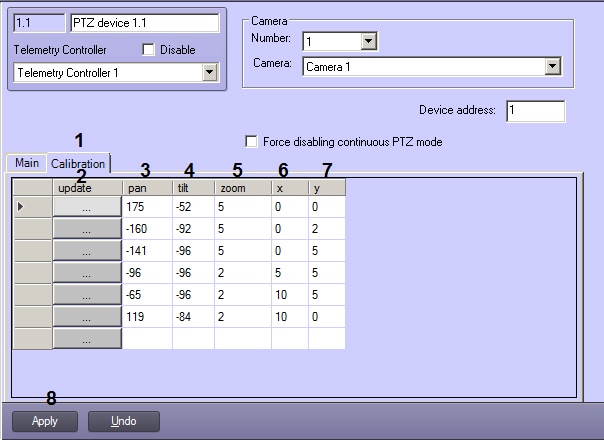Select pan cell with value -141
Viewport: 604px width, 440px height.
click(x=147, y=251)
